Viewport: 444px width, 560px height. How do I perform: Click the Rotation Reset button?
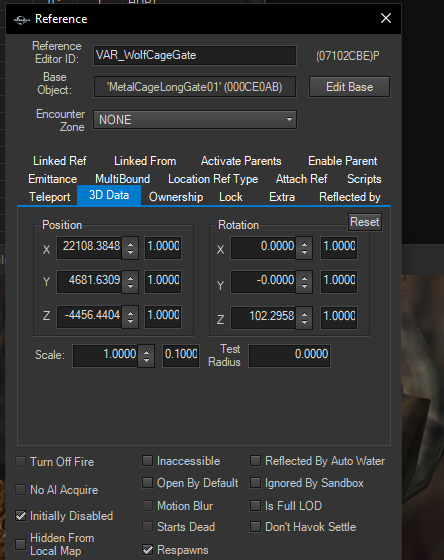[x=365, y=222]
